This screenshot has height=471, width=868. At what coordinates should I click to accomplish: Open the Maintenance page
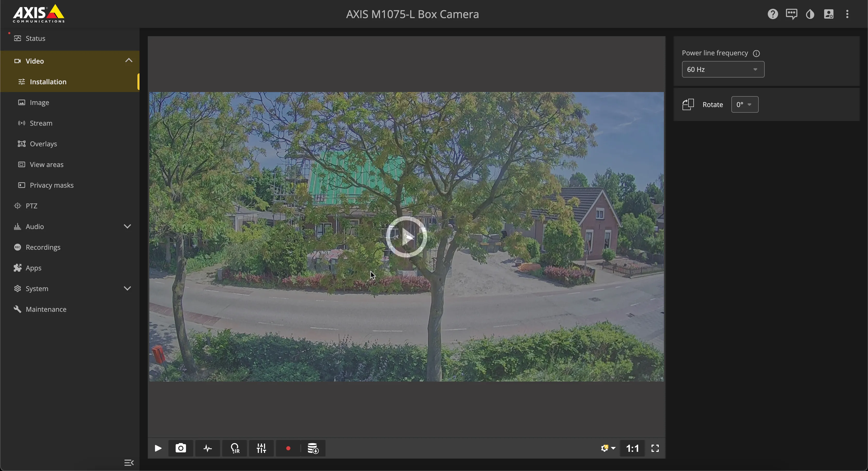pyautogui.click(x=70, y=309)
